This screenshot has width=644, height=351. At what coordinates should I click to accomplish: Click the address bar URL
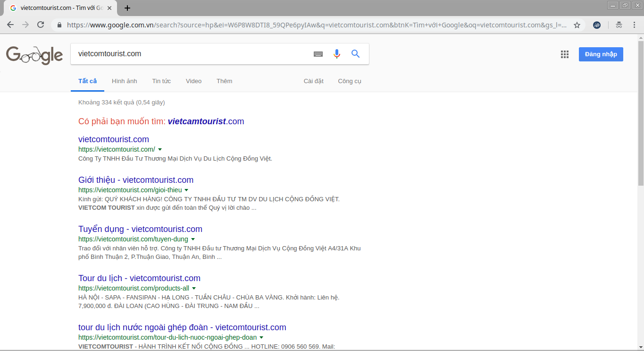tap(317, 25)
